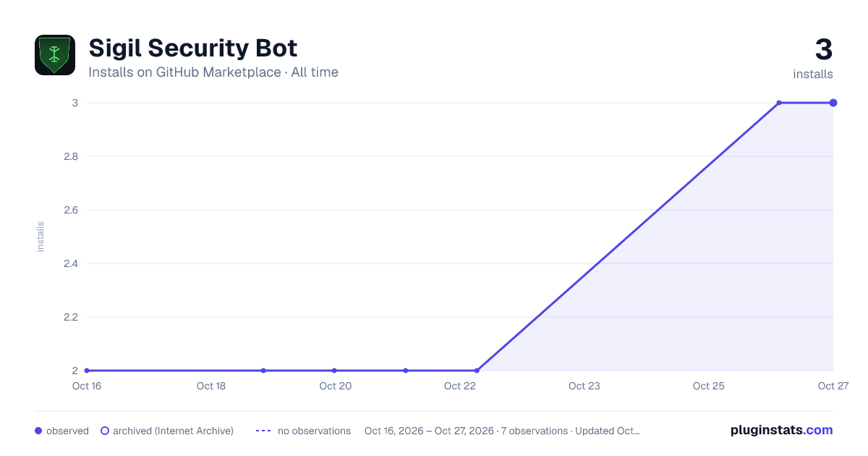Screen dimensions: 868x456
Task: Click the '2.2' y-axis label
Action: tap(71, 317)
